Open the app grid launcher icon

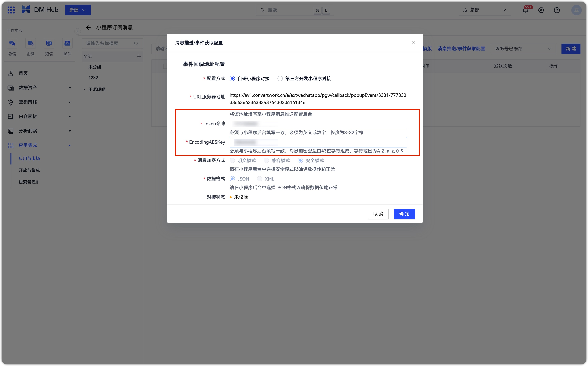tap(11, 10)
